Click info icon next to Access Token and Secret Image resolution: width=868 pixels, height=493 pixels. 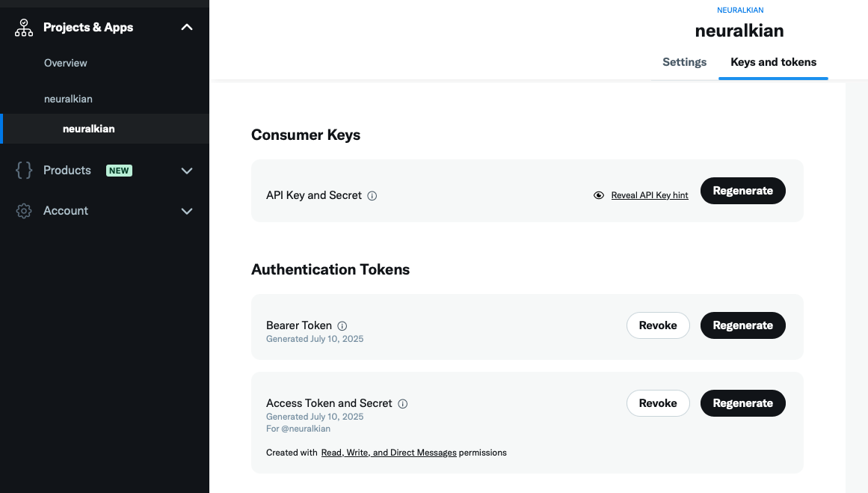click(x=403, y=404)
